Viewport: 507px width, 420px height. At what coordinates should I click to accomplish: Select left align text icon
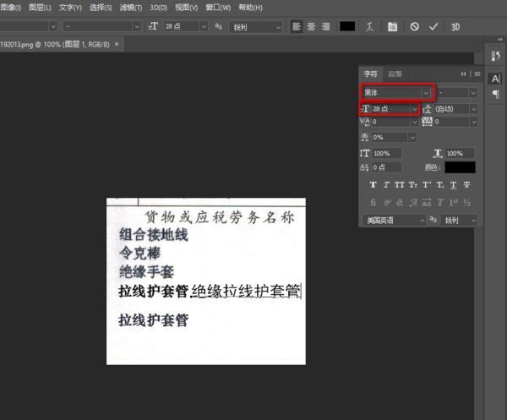(297, 26)
